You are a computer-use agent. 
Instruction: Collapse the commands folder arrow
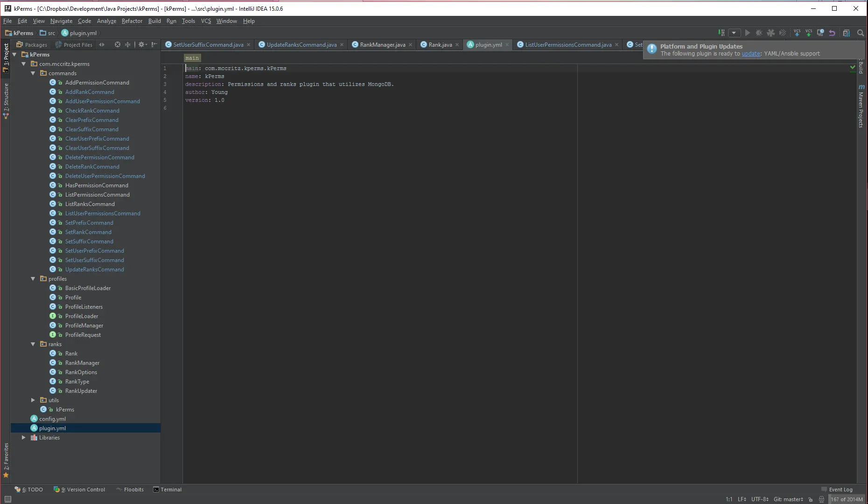click(x=33, y=73)
